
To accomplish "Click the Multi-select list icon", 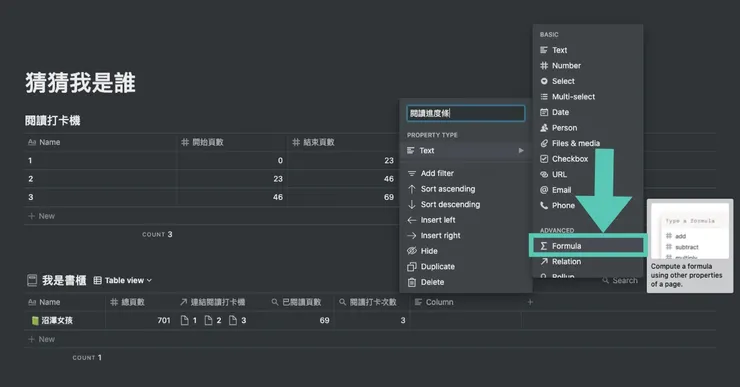I will [x=544, y=97].
